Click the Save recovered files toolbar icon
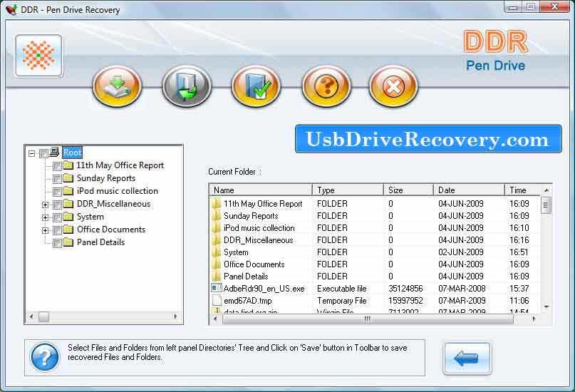Screen dimensions: 575x392 pos(187,86)
